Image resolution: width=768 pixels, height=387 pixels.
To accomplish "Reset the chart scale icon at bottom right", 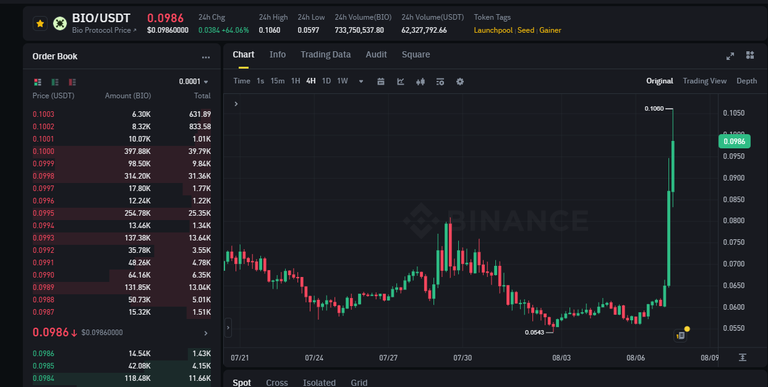I will point(743,358).
